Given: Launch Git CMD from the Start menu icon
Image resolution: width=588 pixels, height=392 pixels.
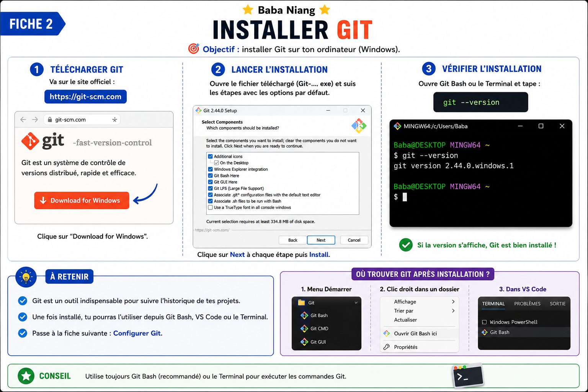Looking at the screenshot, I should 304,328.
